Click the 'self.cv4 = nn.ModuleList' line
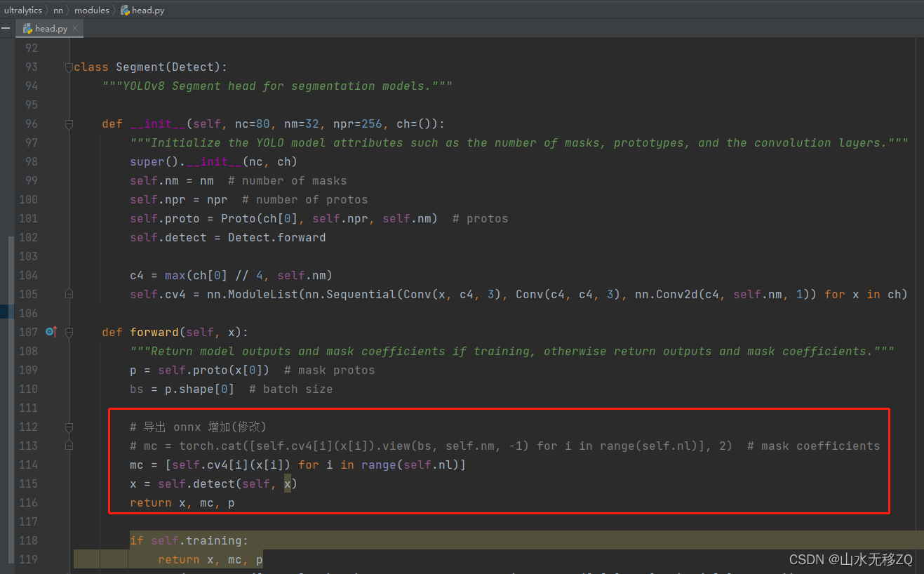Screen dimensions: 924x574 [x=519, y=295]
